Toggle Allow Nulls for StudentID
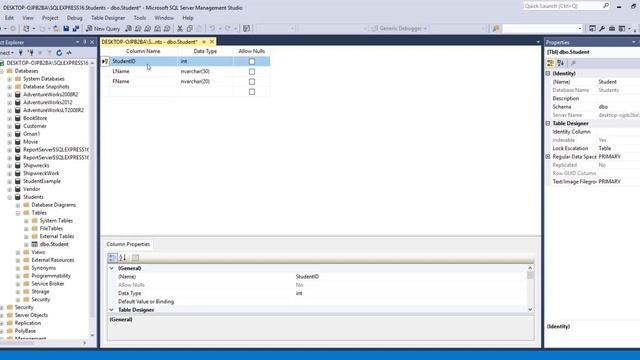640x360 pixels. point(252,61)
